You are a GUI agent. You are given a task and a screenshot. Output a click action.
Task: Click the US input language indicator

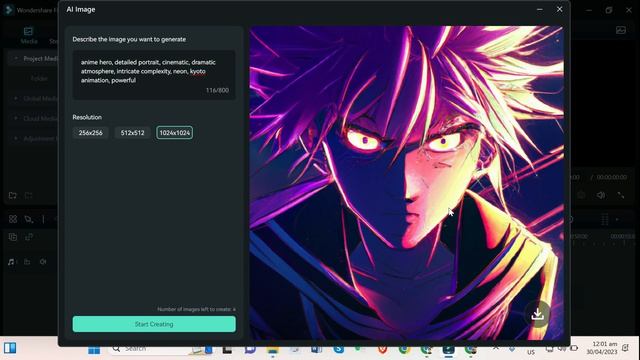tap(531, 352)
